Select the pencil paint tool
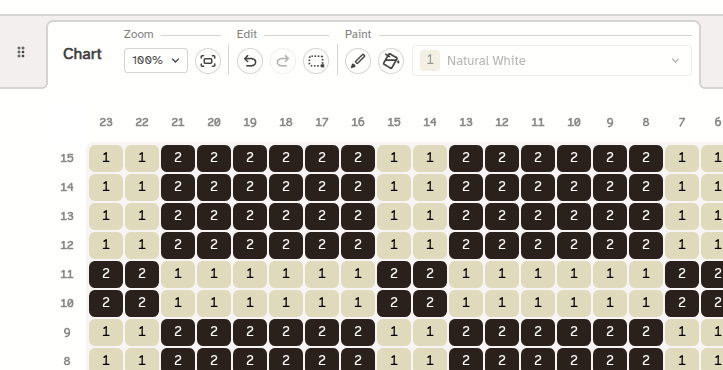 point(358,61)
